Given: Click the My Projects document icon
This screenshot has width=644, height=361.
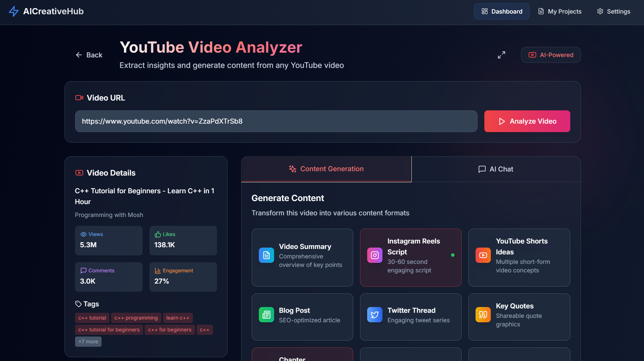Looking at the screenshot, I should (541, 12).
